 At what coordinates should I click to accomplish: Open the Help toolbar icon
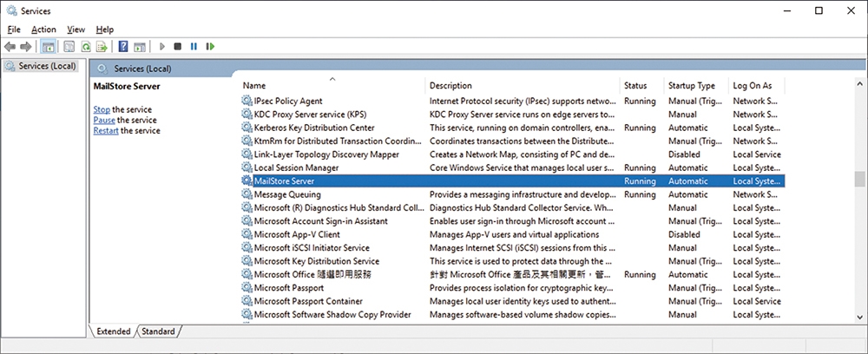(124, 47)
